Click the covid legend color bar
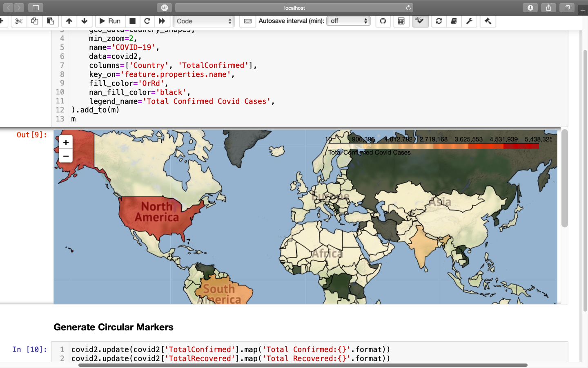 coord(433,146)
